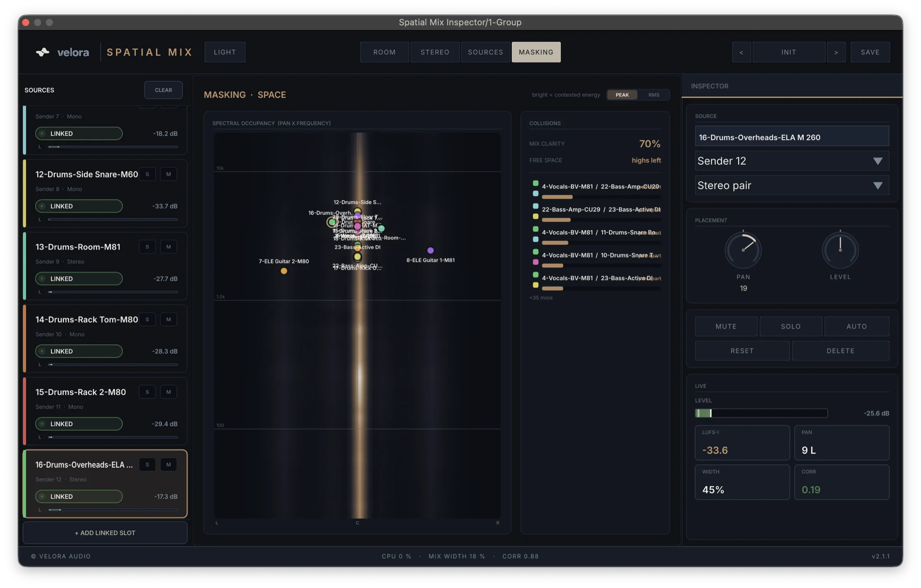The image size is (921, 588).
Task: Mute the 15-Drums-Rack 2-M80 source
Action: [169, 392]
